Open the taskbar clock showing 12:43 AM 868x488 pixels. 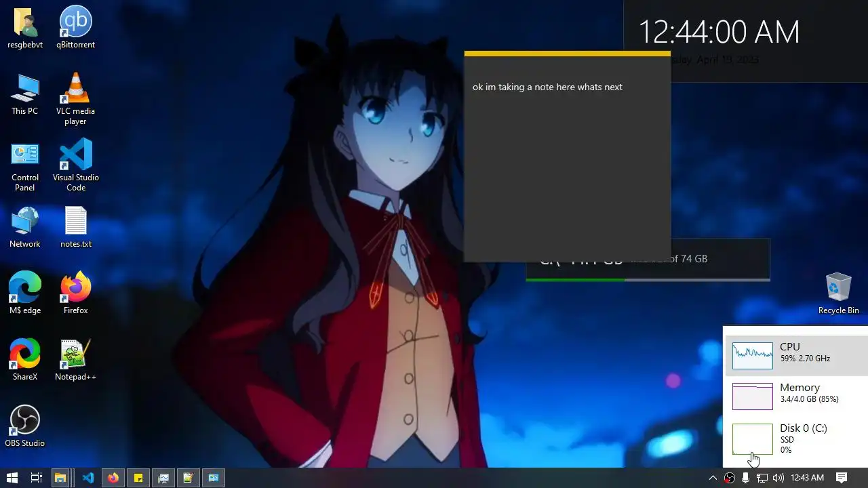[x=807, y=478]
